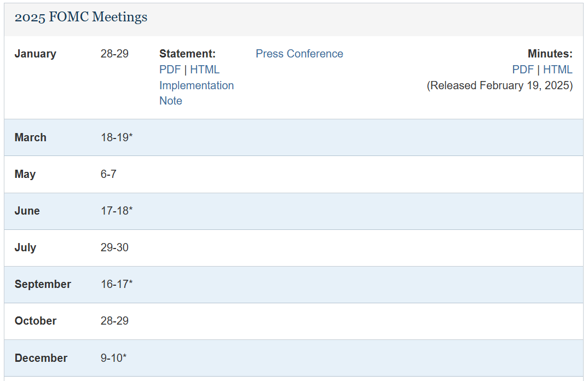This screenshot has width=588, height=381.
Task: Open the Minutes PDF link
Action: coord(523,70)
